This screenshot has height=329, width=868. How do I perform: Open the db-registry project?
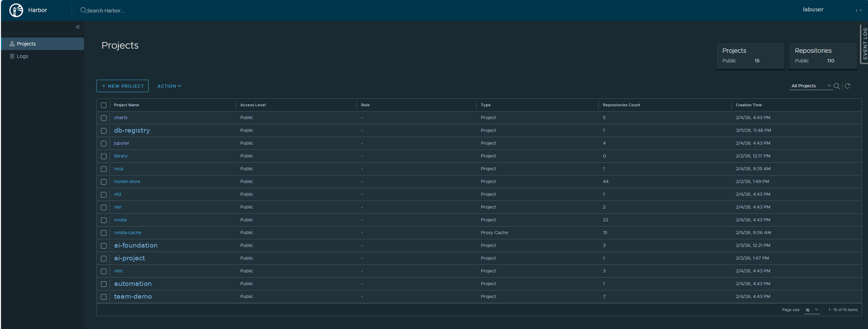132,131
